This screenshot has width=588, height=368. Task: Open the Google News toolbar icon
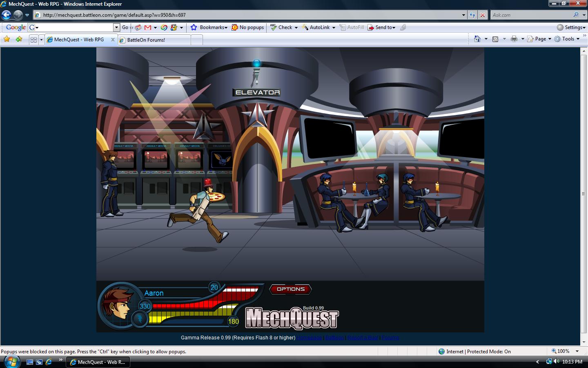click(x=138, y=27)
